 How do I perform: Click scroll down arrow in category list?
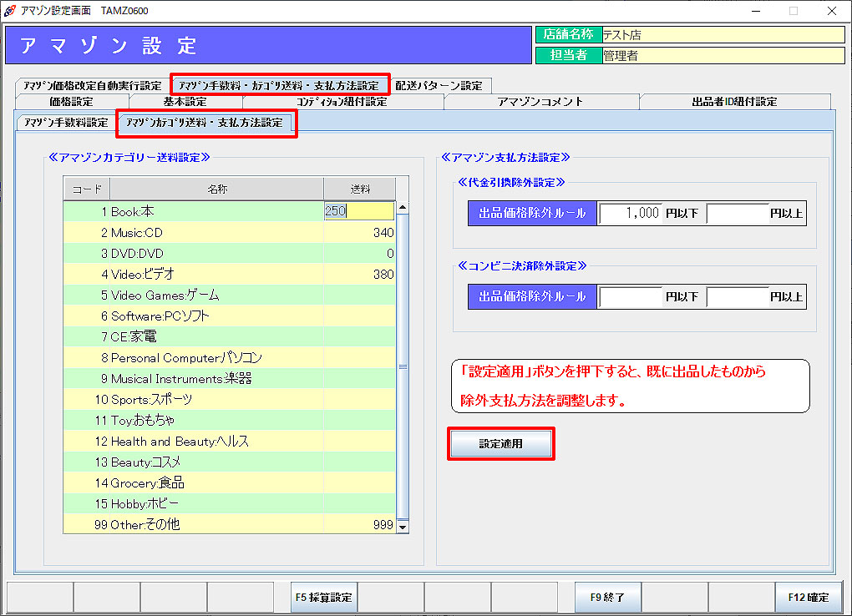tap(403, 527)
